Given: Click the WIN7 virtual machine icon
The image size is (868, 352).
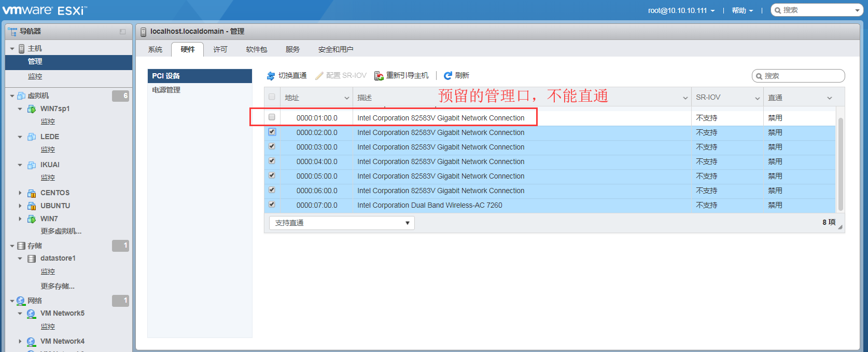Looking at the screenshot, I should coord(32,219).
